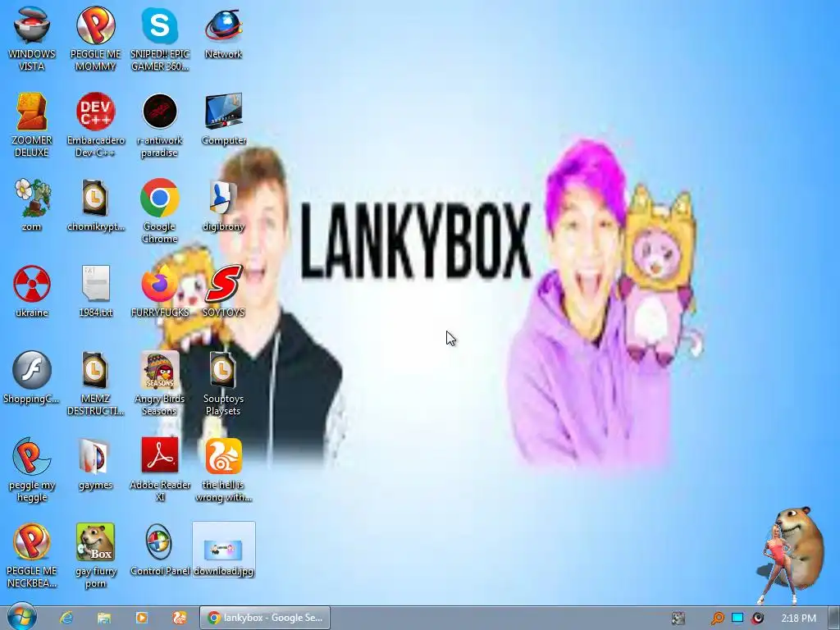Click the blue monitor tray icon
This screenshot has width=840, height=630.
coord(737,618)
